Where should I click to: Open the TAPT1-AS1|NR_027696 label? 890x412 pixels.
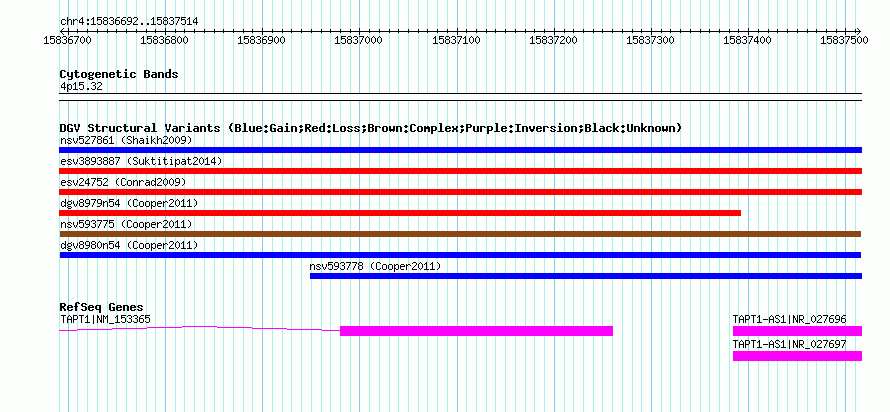(790, 319)
